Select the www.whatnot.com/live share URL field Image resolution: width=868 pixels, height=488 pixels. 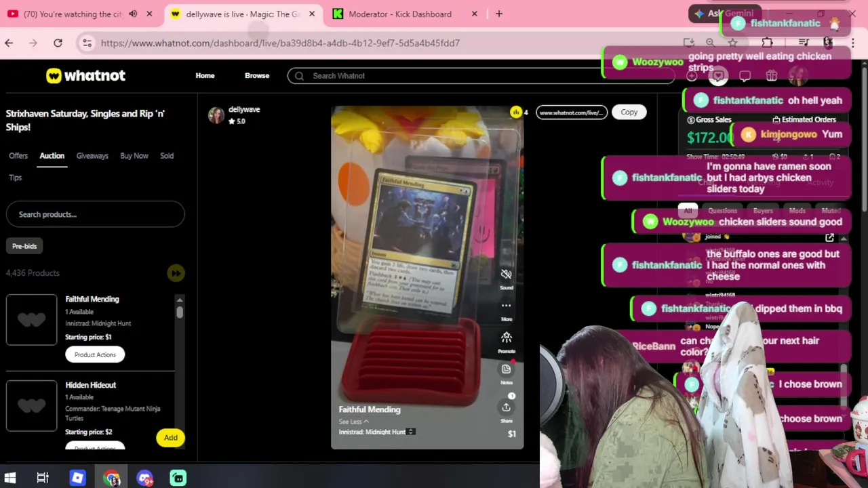click(571, 113)
